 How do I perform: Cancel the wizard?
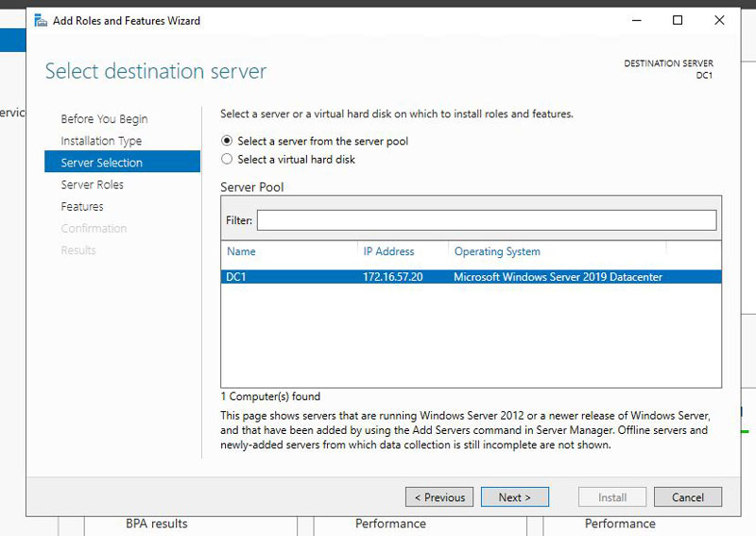(688, 497)
